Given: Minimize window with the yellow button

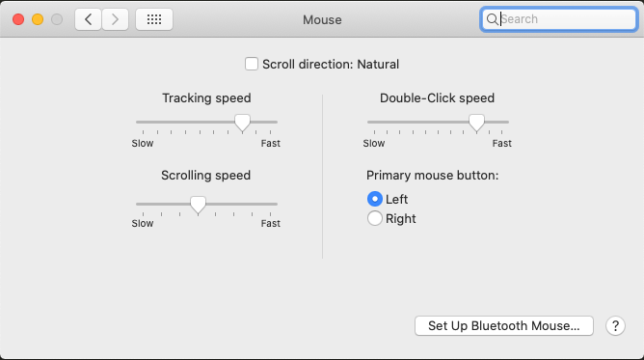Looking at the screenshot, I should point(38,19).
